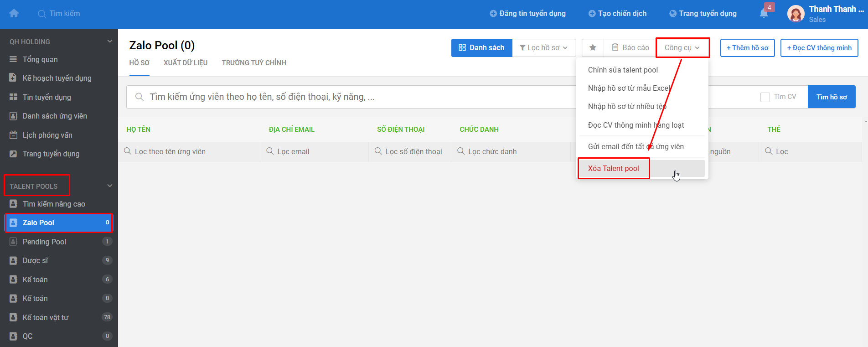
Task: Collapse the TALENT POOLS section
Action: click(109, 186)
